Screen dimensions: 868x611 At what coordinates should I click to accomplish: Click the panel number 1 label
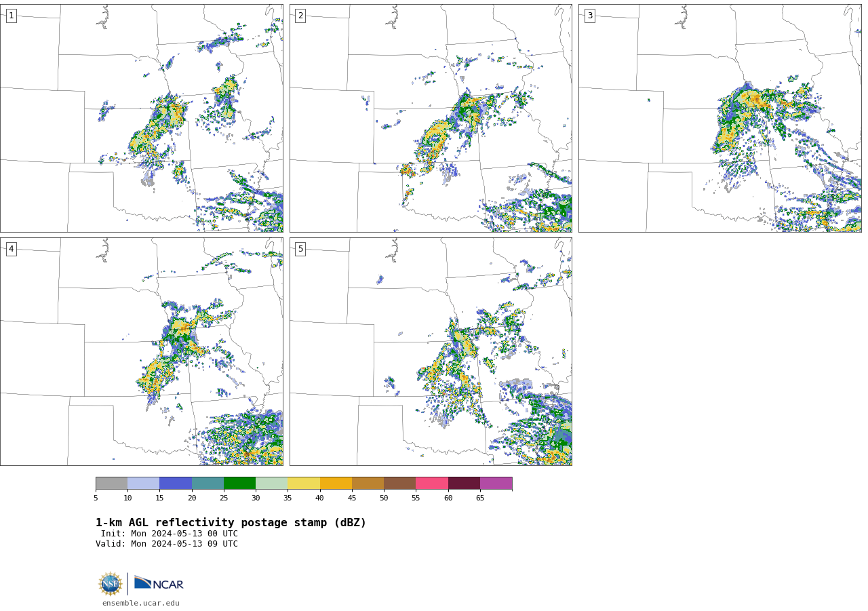[x=12, y=16]
